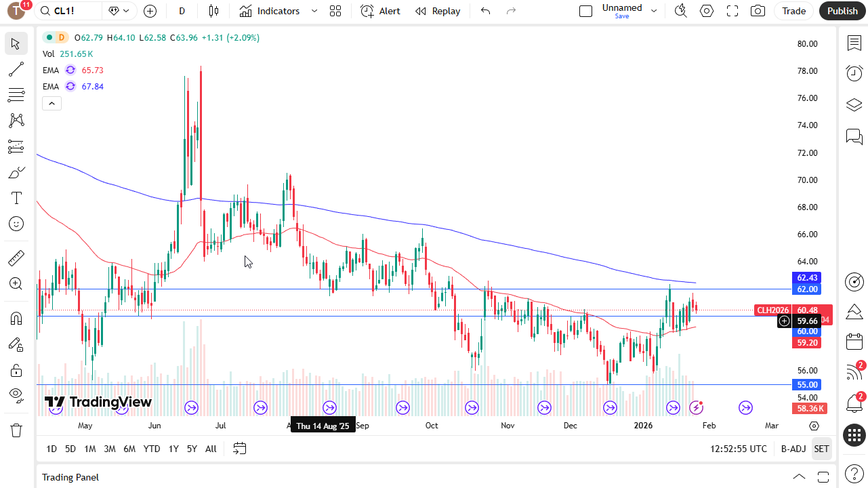Enter fullscreen mode

point(732,11)
